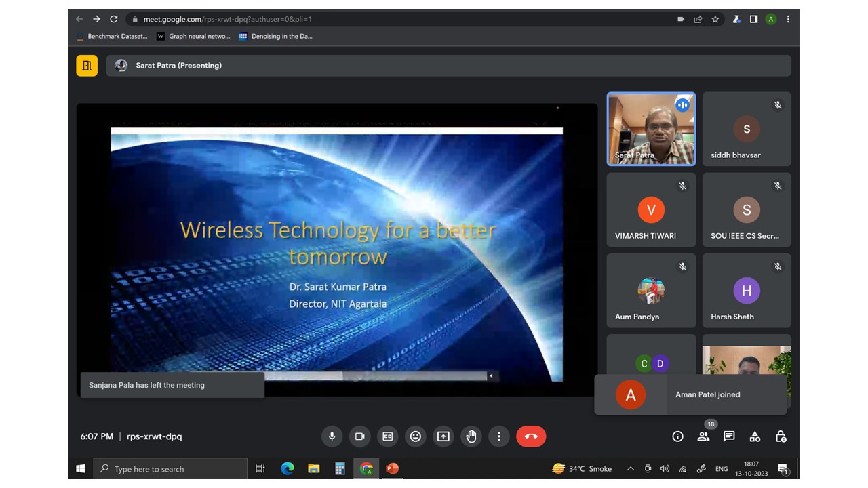868x488 pixels.
Task: Open the Graph neural network bookmark
Action: 194,37
